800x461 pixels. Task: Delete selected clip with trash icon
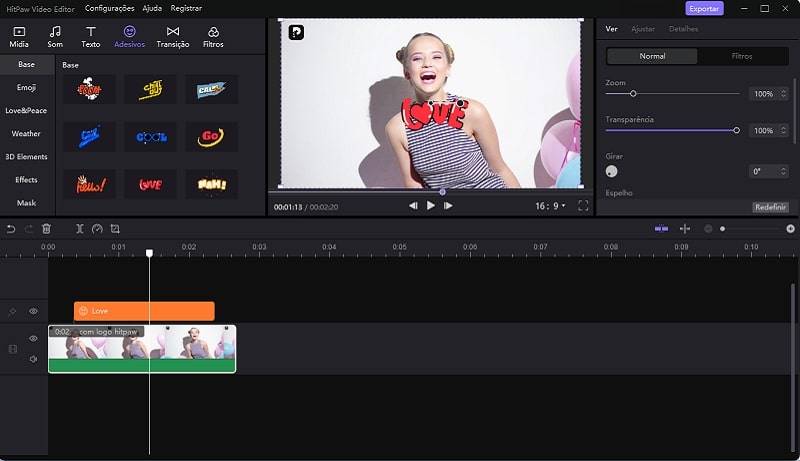click(x=46, y=229)
